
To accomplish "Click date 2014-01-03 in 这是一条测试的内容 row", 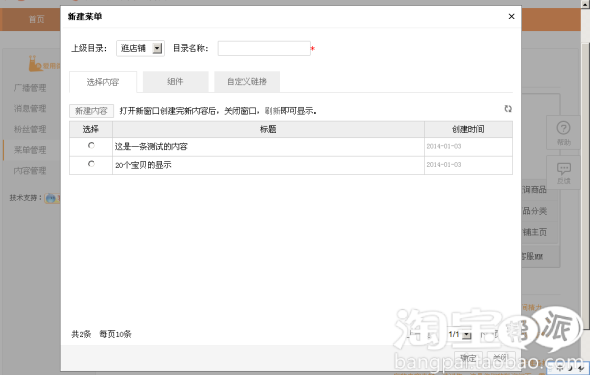I will click(444, 146).
